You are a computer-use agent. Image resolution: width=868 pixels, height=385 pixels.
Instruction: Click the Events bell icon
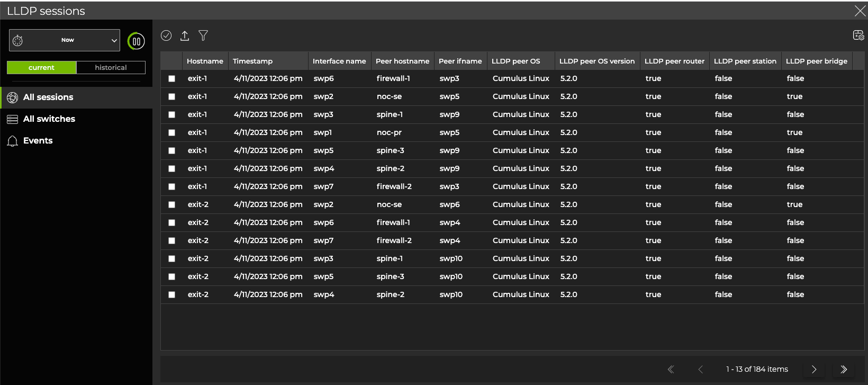pyautogui.click(x=13, y=141)
